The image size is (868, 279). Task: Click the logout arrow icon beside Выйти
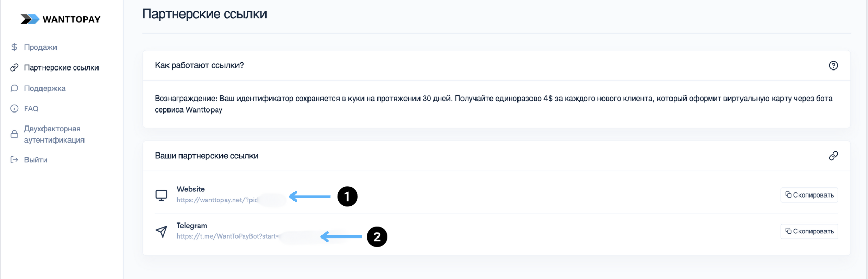click(x=15, y=160)
